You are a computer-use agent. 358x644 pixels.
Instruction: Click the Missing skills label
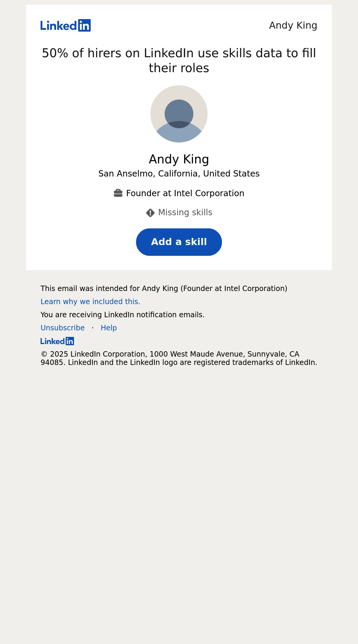185,213
